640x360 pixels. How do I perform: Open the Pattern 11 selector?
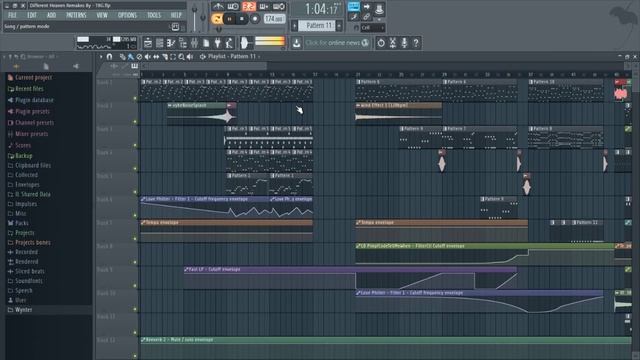pyautogui.click(x=317, y=26)
